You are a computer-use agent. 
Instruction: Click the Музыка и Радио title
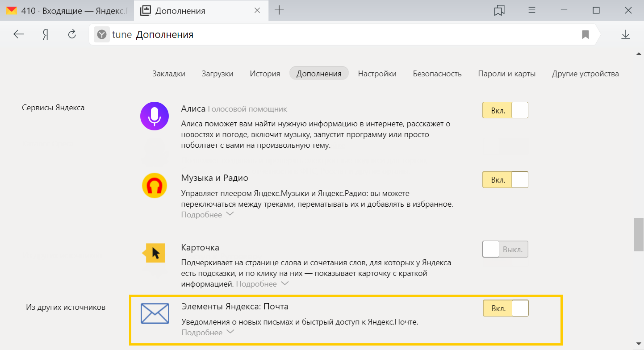tap(215, 178)
